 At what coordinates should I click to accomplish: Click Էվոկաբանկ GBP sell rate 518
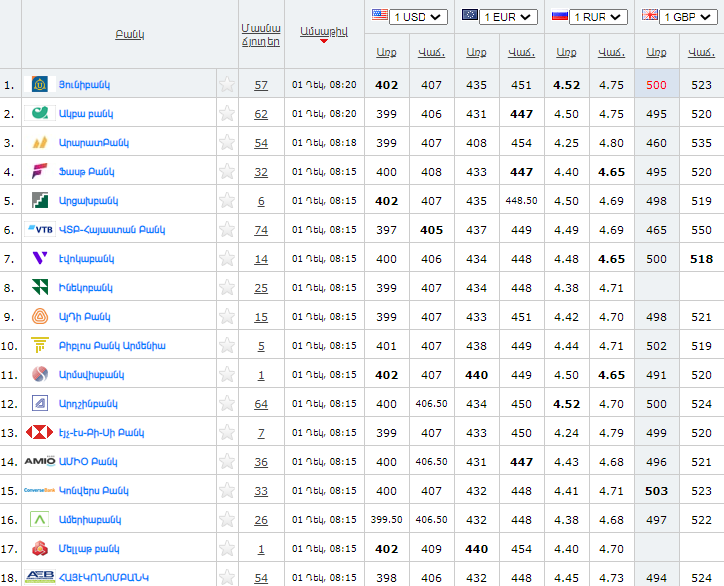coord(701,259)
